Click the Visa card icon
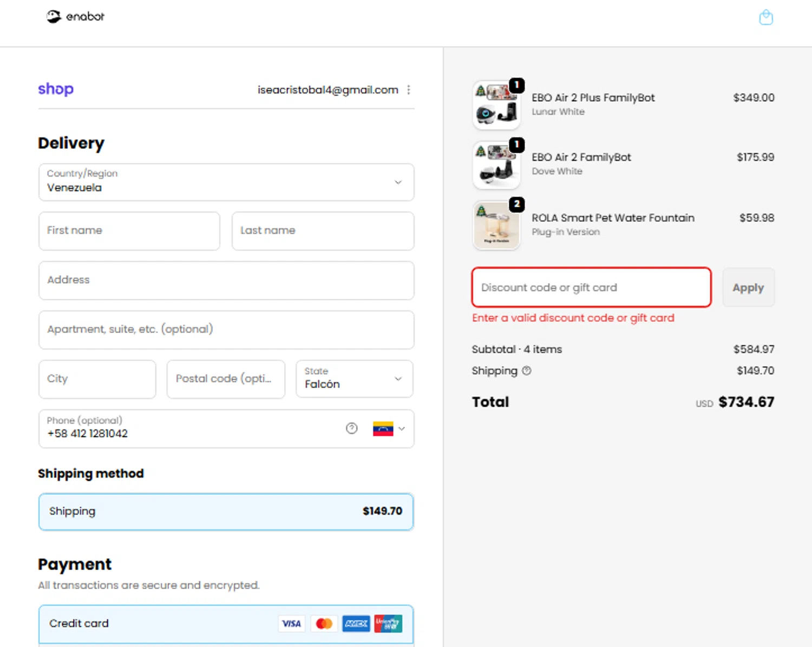The width and height of the screenshot is (812, 647). point(291,624)
